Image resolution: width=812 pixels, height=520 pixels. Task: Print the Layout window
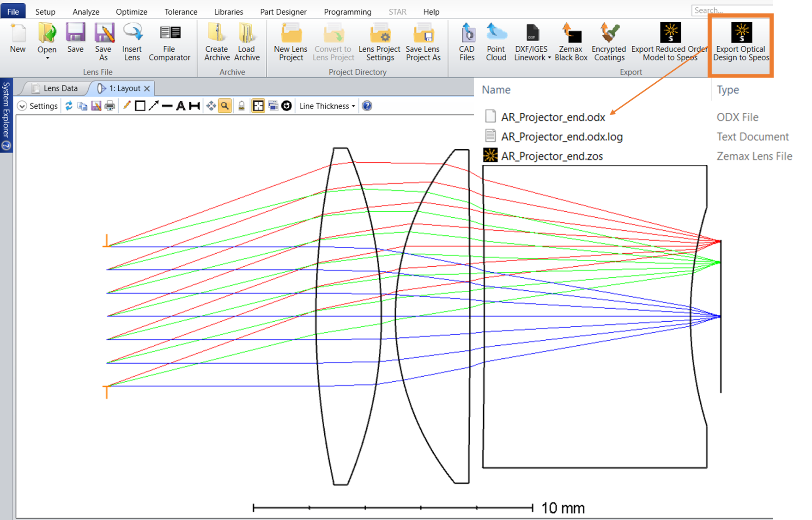point(110,106)
